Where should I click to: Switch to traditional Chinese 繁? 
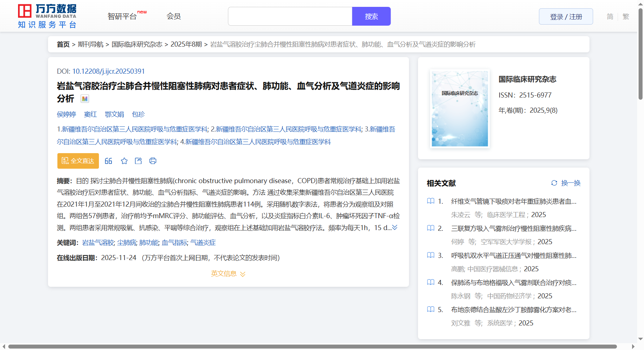626,17
